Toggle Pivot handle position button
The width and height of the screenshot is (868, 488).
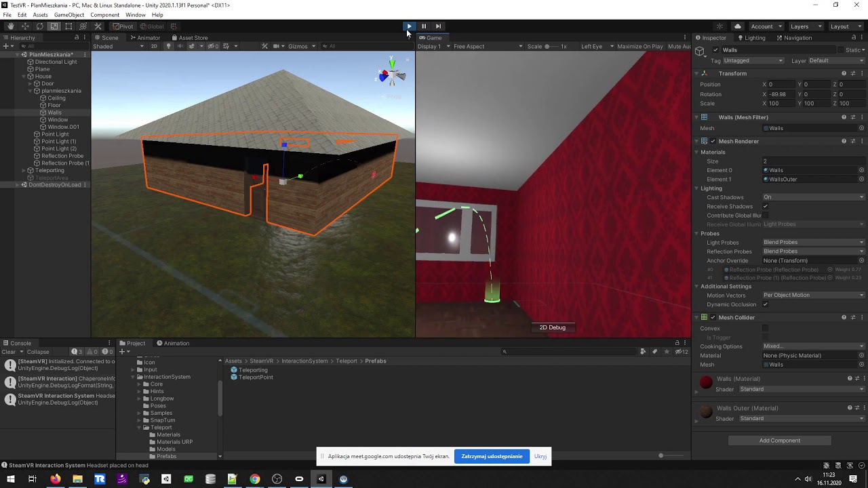tap(123, 26)
